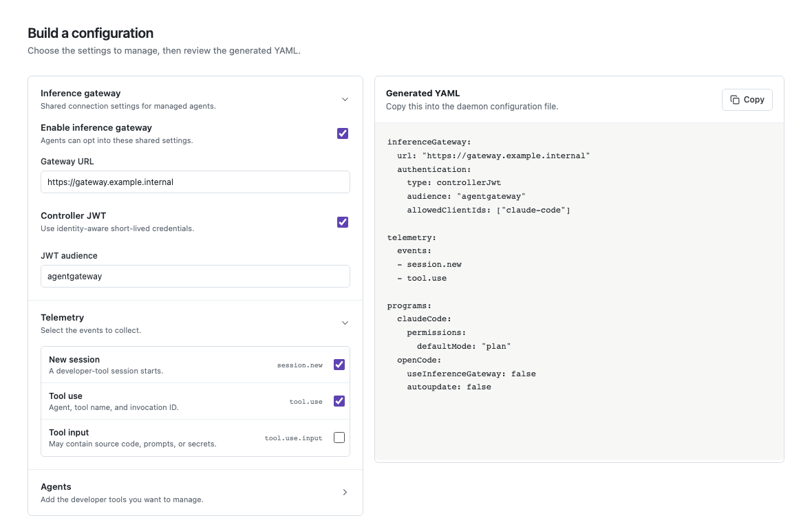This screenshot has height=529, width=812.
Task: Click the Tool input row label
Action: (69, 432)
